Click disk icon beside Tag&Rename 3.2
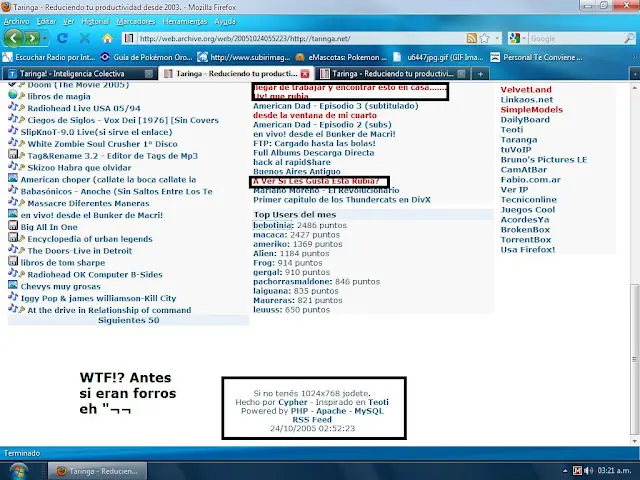Image resolution: width=640 pixels, height=480 pixels. (13, 154)
